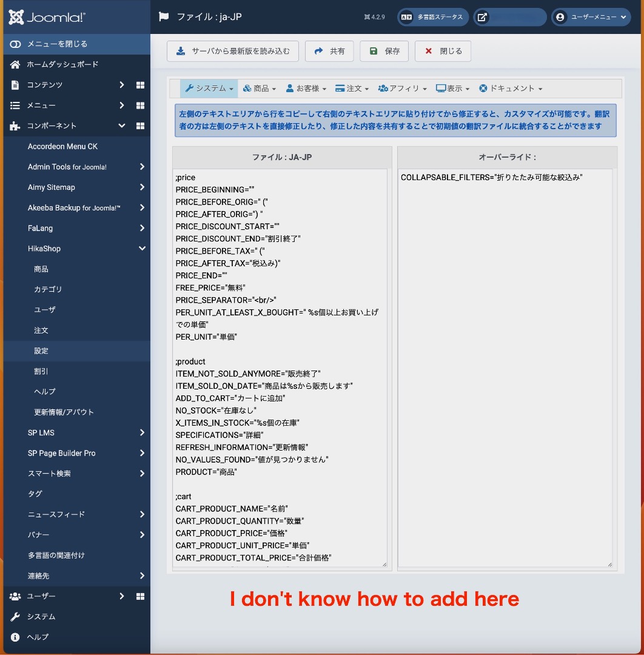Open HikaShop お客様 dropdown menu
The image size is (644, 655).
click(306, 88)
